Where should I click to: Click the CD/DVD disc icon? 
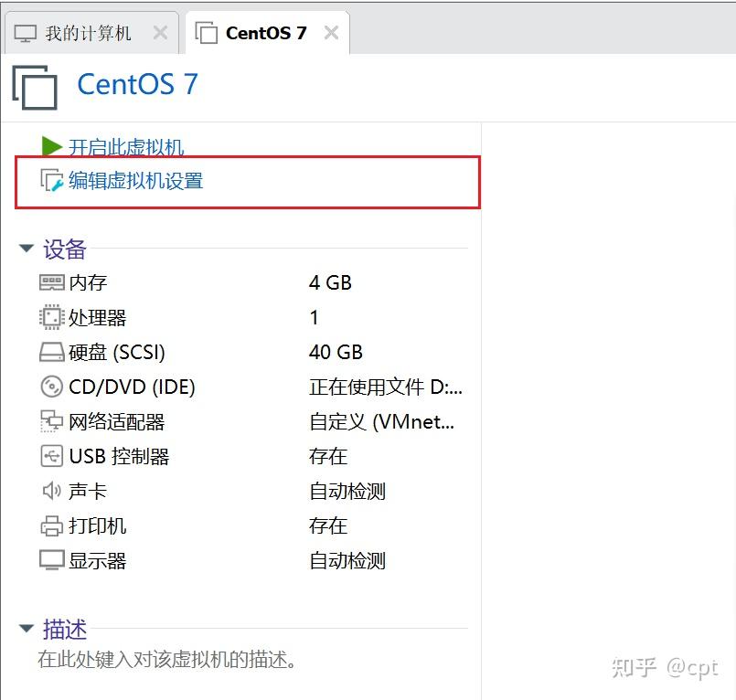[51, 387]
